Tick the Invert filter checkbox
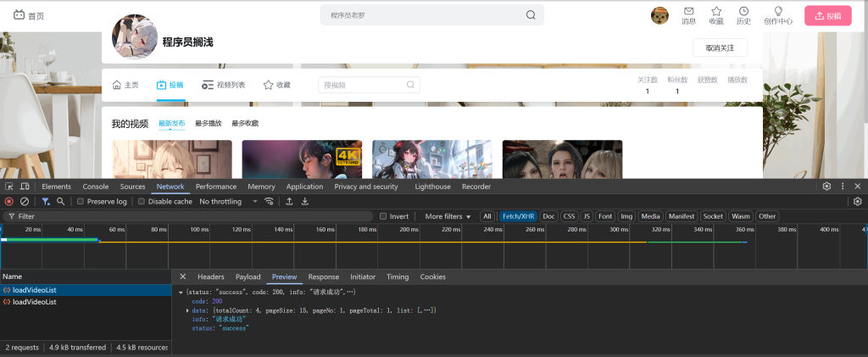The height and width of the screenshot is (357, 868). (383, 216)
